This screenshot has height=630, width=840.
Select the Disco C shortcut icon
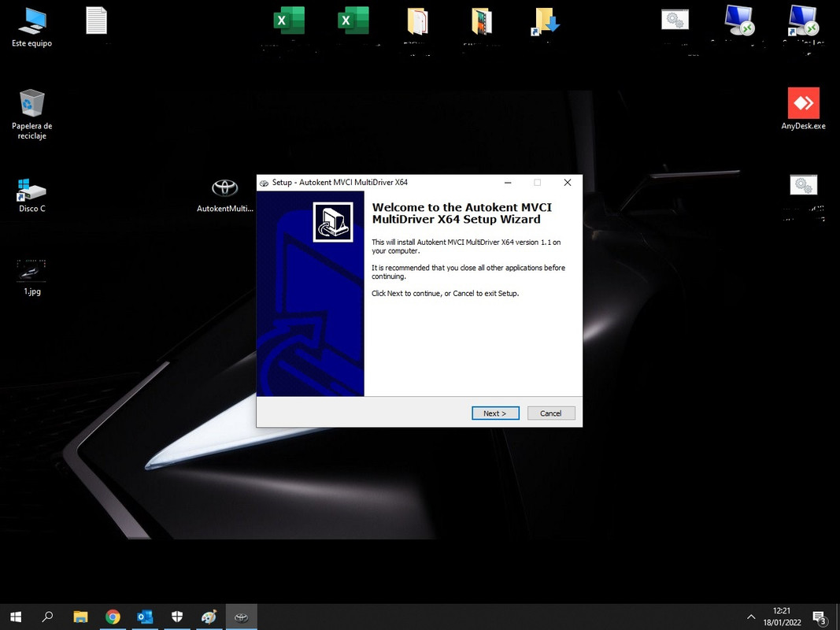(32, 195)
